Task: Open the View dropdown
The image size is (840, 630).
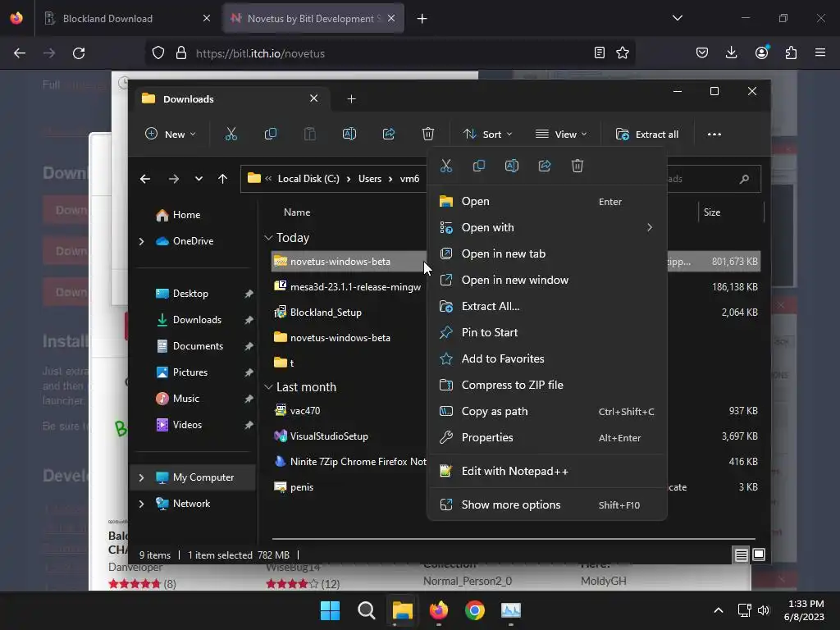Action: pyautogui.click(x=561, y=134)
